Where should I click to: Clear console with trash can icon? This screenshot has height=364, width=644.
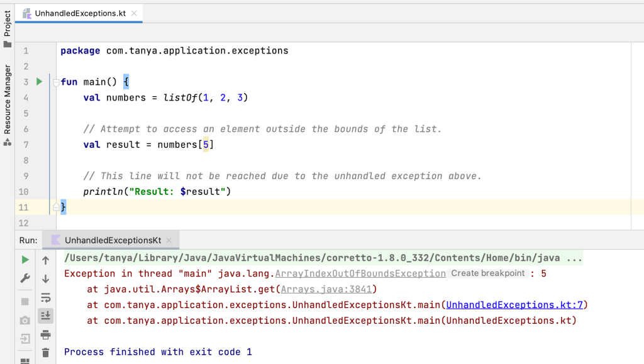(45, 353)
